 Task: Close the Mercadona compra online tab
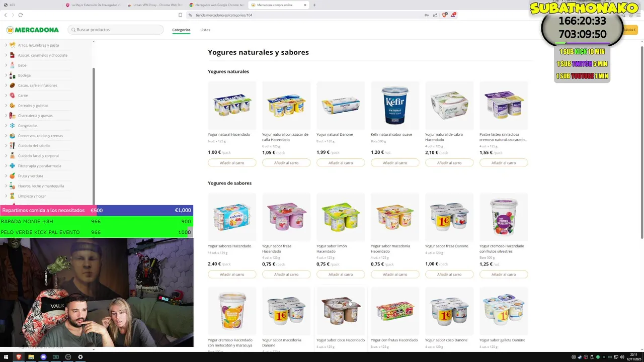305,5
